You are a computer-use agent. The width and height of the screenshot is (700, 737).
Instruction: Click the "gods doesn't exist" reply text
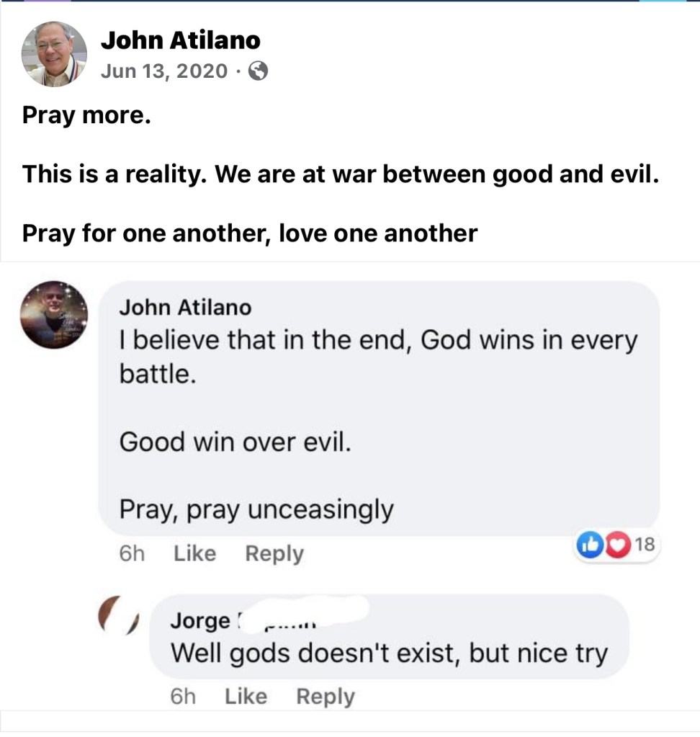click(389, 653)
